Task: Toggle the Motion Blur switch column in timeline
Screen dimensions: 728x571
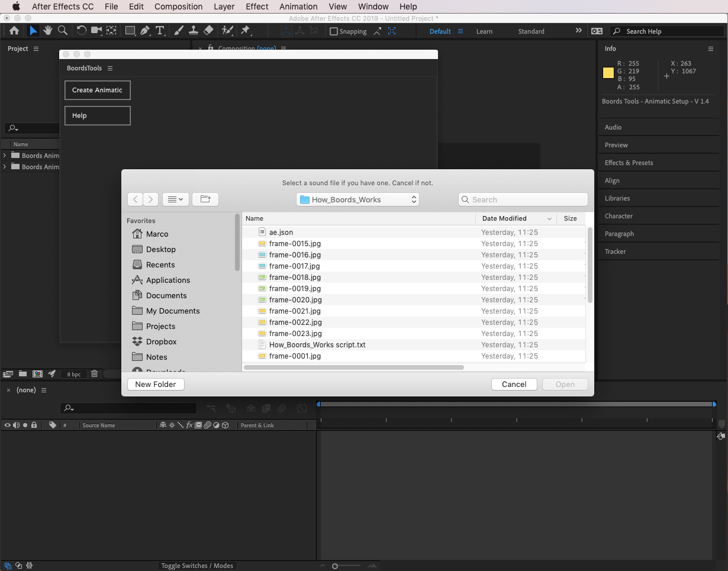Action: pos(207,425)
